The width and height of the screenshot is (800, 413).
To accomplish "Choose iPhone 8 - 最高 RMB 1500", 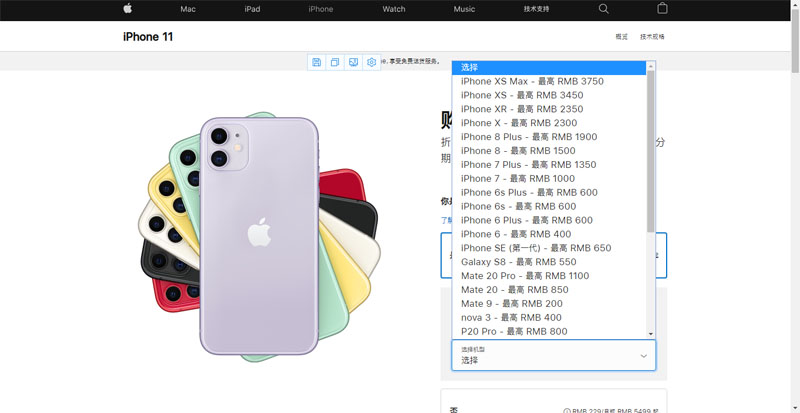I will 549,151.
